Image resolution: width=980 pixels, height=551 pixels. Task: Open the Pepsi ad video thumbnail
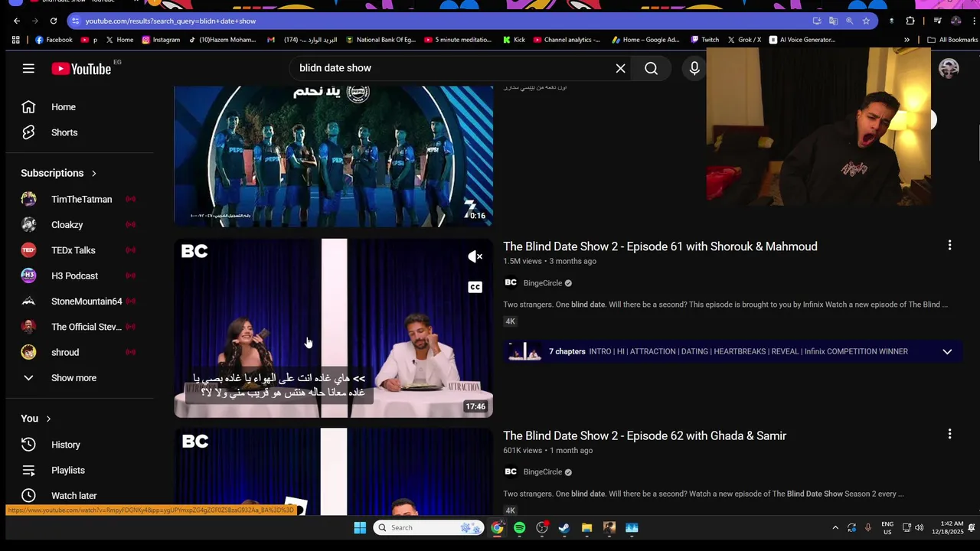[x=334, y=156]
